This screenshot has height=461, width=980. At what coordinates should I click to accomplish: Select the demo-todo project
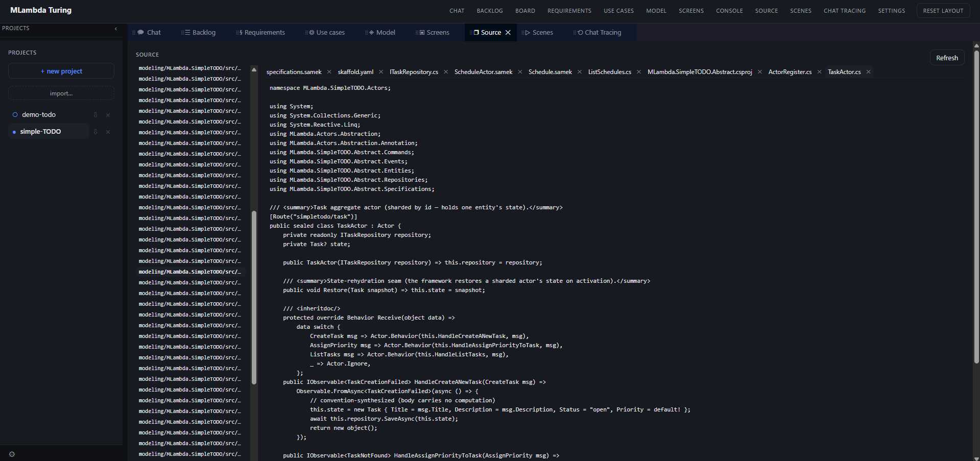pos(39,115)
